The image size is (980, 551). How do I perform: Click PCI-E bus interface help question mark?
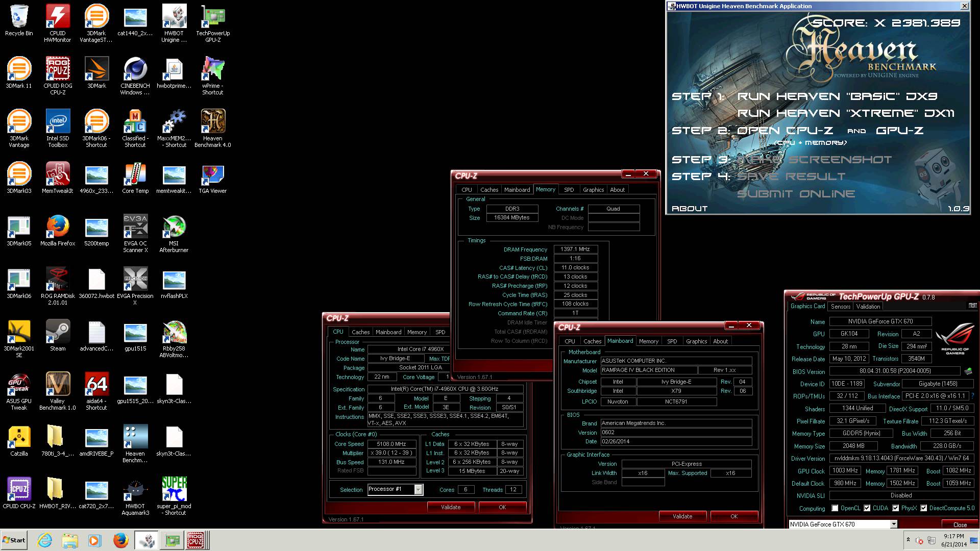972,396
